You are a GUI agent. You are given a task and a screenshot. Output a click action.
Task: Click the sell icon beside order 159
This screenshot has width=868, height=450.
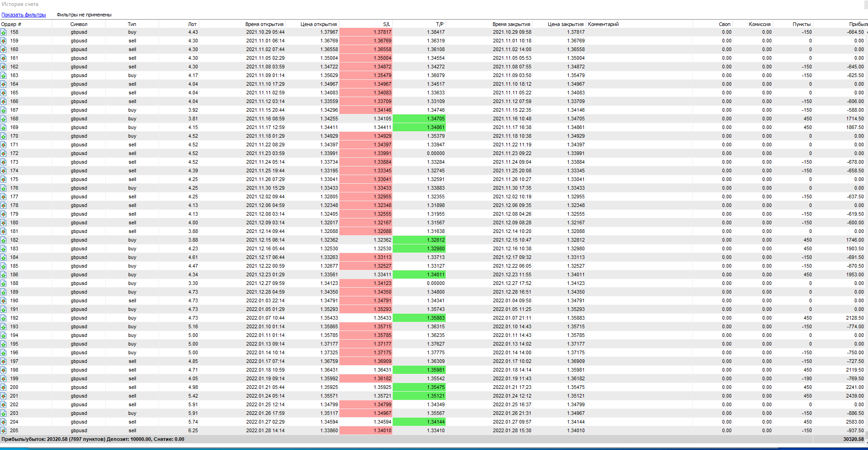tap(4, 41)
